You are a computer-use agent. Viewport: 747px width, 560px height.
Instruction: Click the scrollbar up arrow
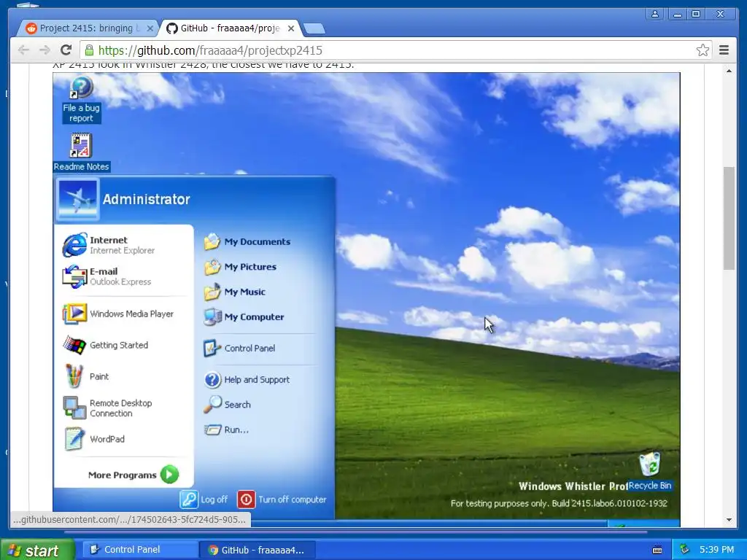point(729,71)
